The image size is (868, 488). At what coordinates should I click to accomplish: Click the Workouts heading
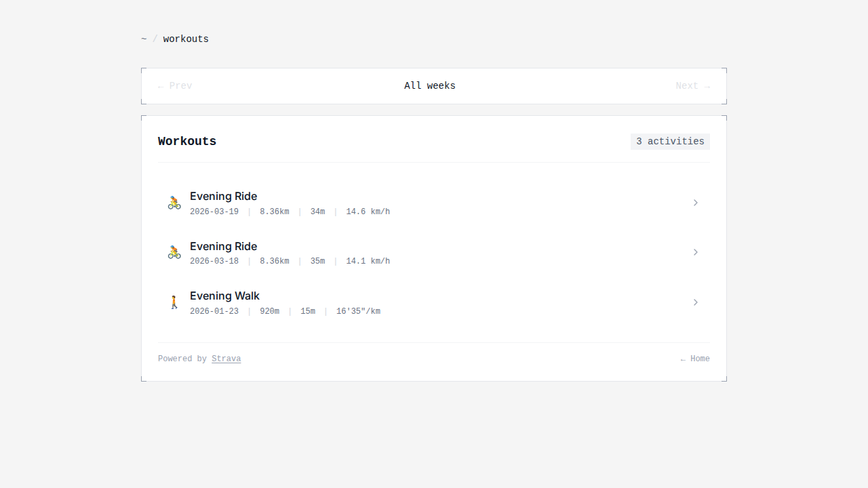point(187,142)
